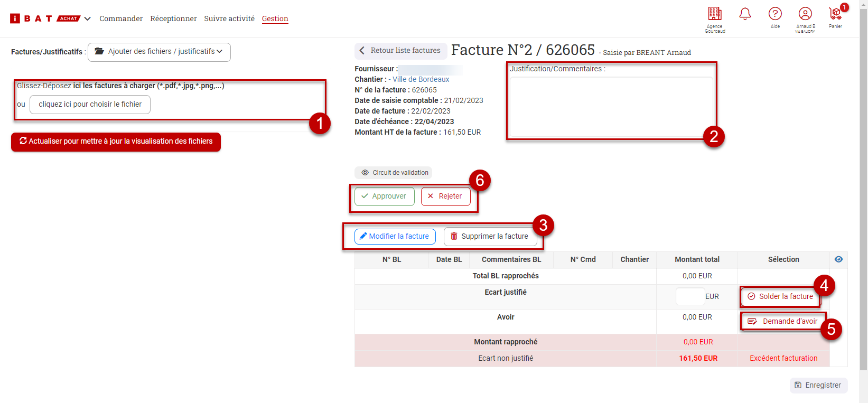This screenshot has height=403, width=868.
Task: Approve the invoice with Approuver
Action: [384, 196]
